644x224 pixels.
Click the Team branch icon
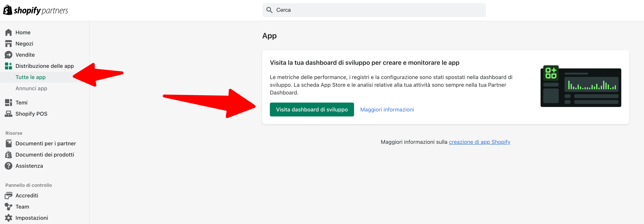click(x=8, y=207)
